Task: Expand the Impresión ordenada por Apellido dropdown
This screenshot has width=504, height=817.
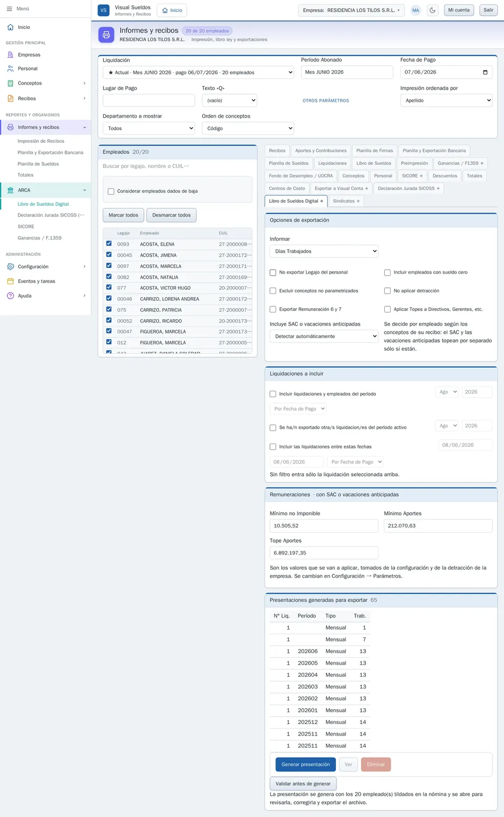Action: click(446, 100)
